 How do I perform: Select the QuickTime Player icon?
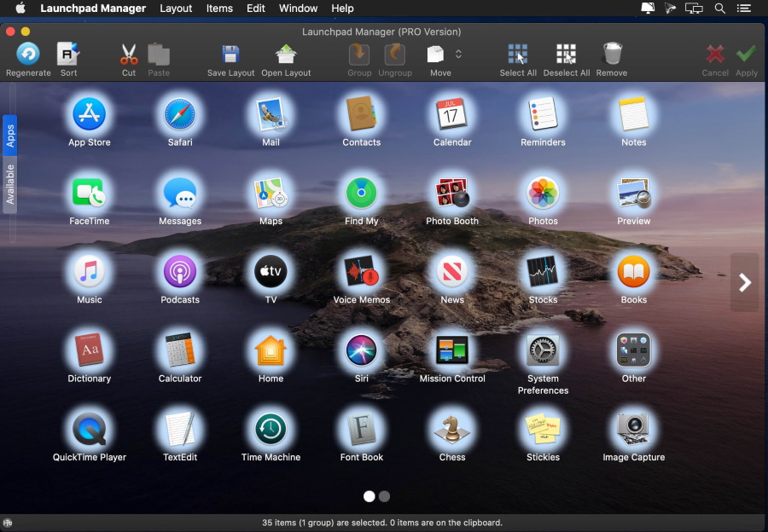[x=89, y=429]
